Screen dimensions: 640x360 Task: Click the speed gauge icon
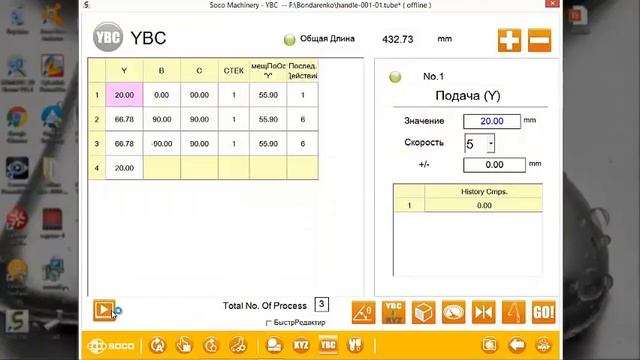(x=453, y=313)
